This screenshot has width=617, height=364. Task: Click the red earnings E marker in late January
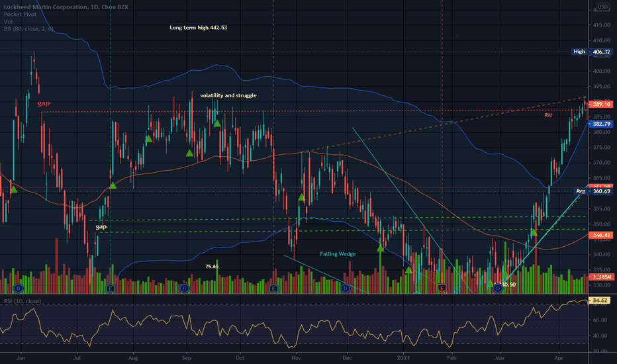point(442,289)
